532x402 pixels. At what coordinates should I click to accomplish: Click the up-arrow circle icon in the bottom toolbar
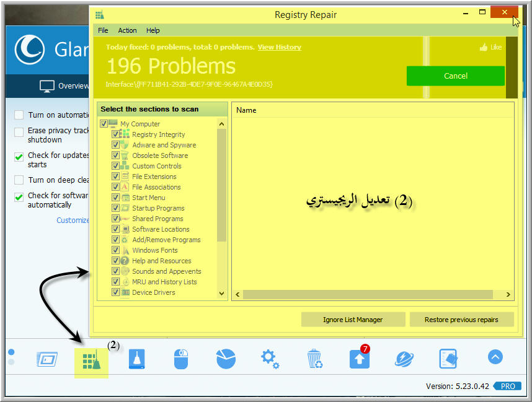[495, 357]
